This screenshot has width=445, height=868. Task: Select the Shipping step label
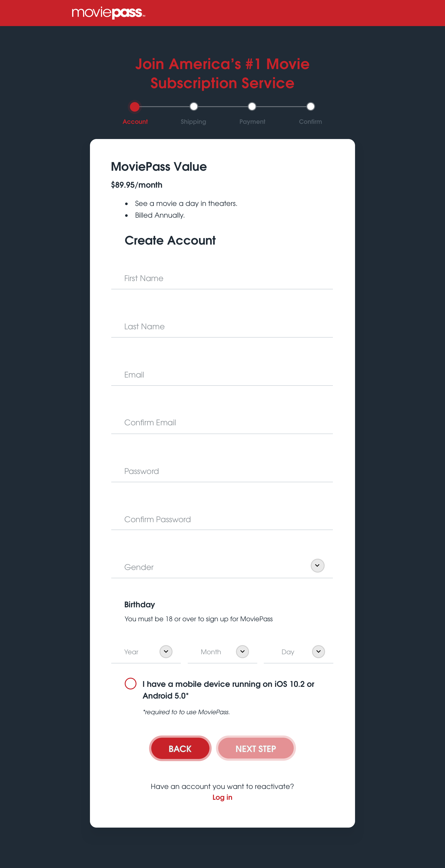[193, 122]
